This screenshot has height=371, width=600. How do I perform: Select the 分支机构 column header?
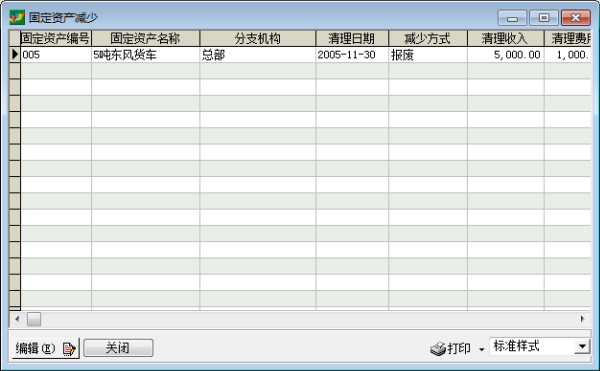click(258, 38)
